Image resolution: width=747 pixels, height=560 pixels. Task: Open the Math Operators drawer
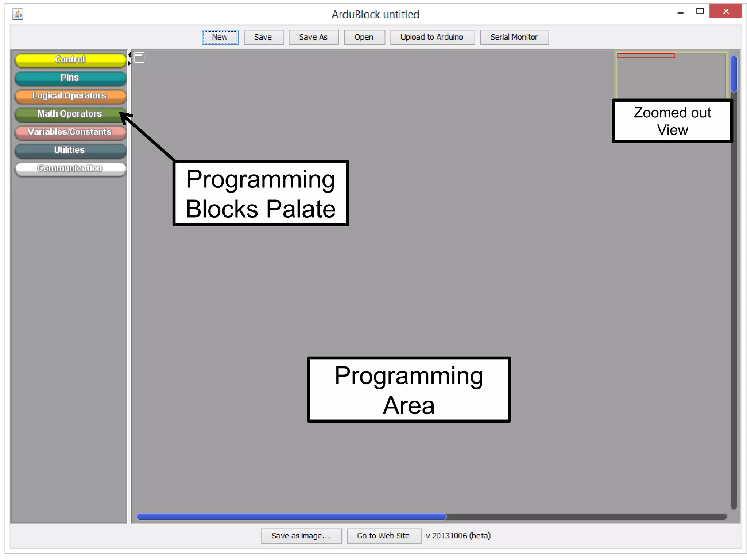tap(70, 114)
